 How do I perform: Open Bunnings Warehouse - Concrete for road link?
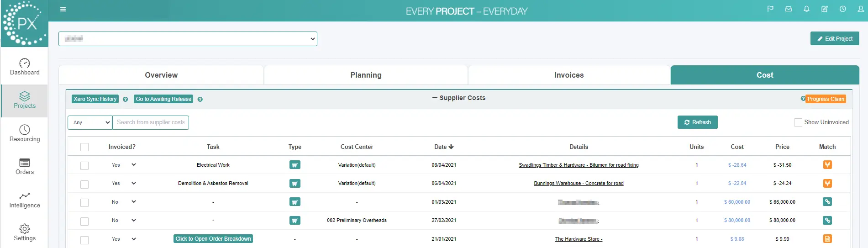pos(579,184)
